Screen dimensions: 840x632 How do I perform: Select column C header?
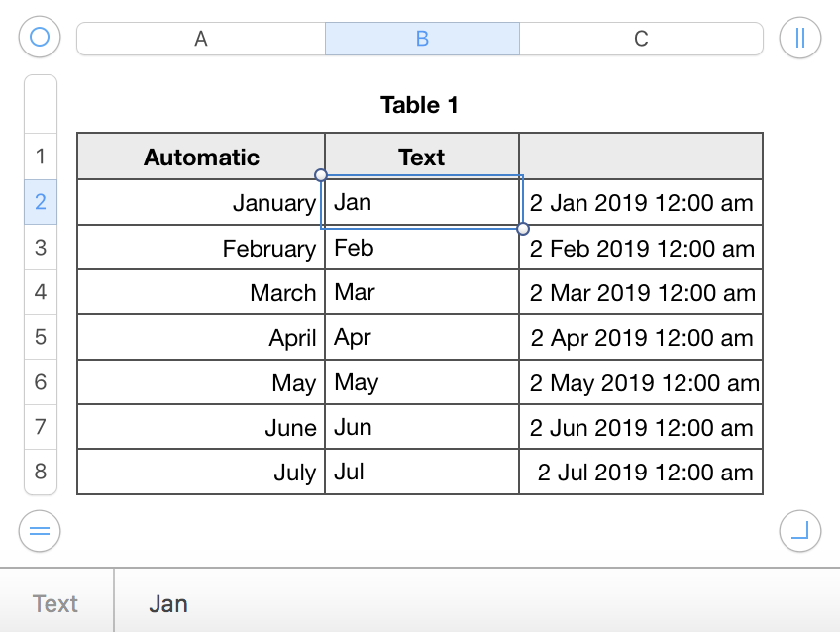(x=641, y=39)
